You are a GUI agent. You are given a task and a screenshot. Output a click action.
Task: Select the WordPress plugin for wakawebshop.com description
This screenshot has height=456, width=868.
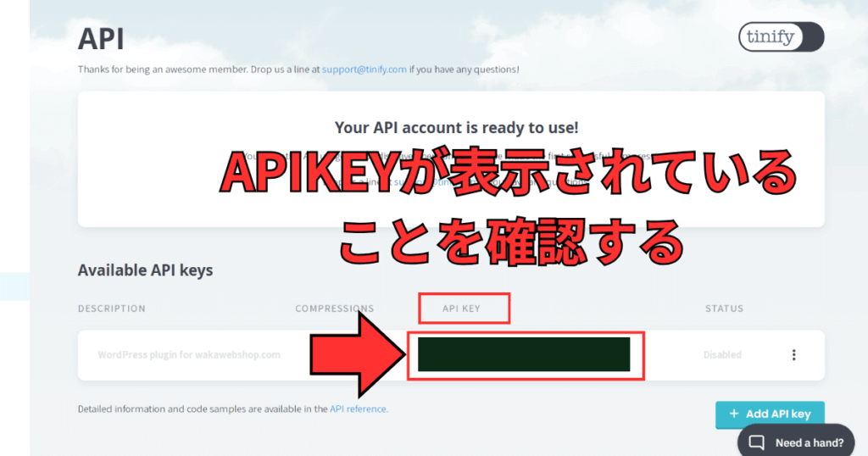click(x=189, y=355)
